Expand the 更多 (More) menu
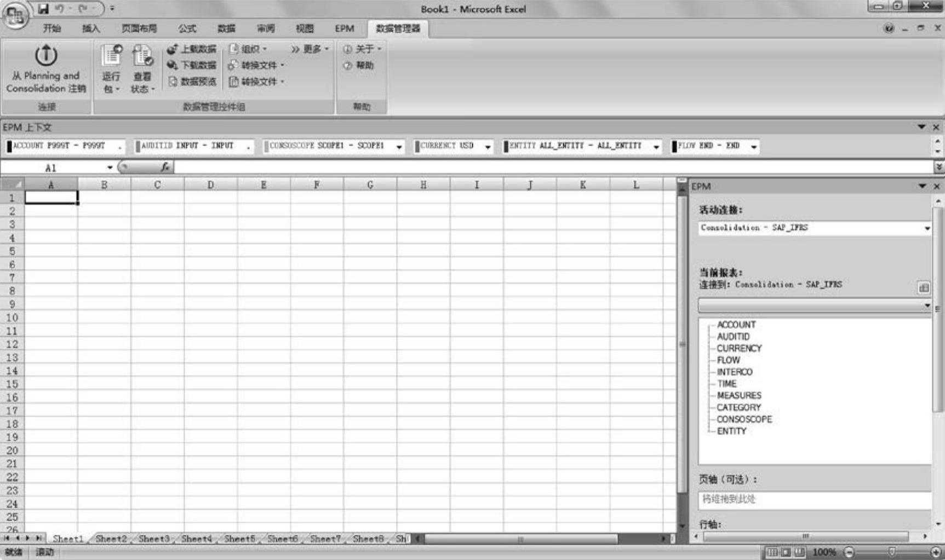 310,49
